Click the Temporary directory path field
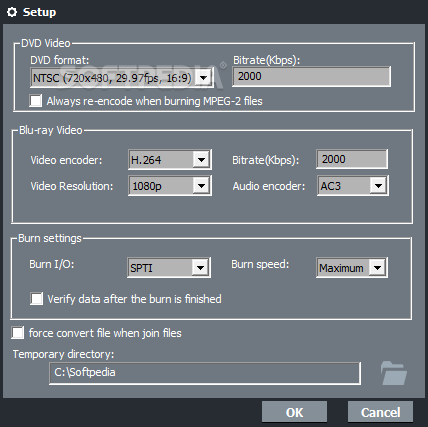Viewport: 428px width, 427px height. (205, 373)
